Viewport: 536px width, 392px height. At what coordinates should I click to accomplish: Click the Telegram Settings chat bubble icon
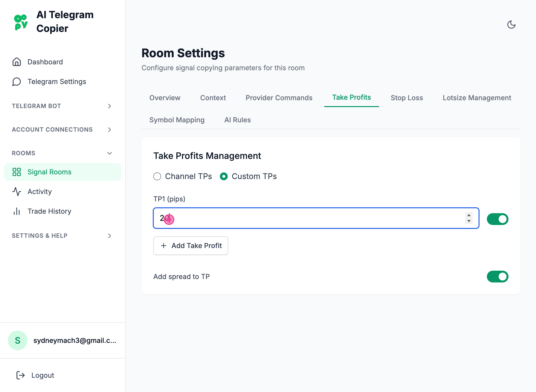17,82
